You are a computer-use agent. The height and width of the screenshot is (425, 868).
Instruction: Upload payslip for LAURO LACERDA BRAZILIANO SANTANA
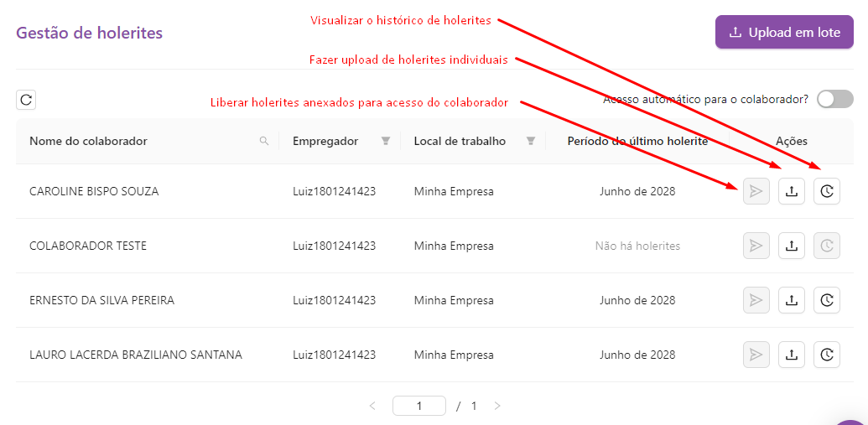tap(791, 355)
